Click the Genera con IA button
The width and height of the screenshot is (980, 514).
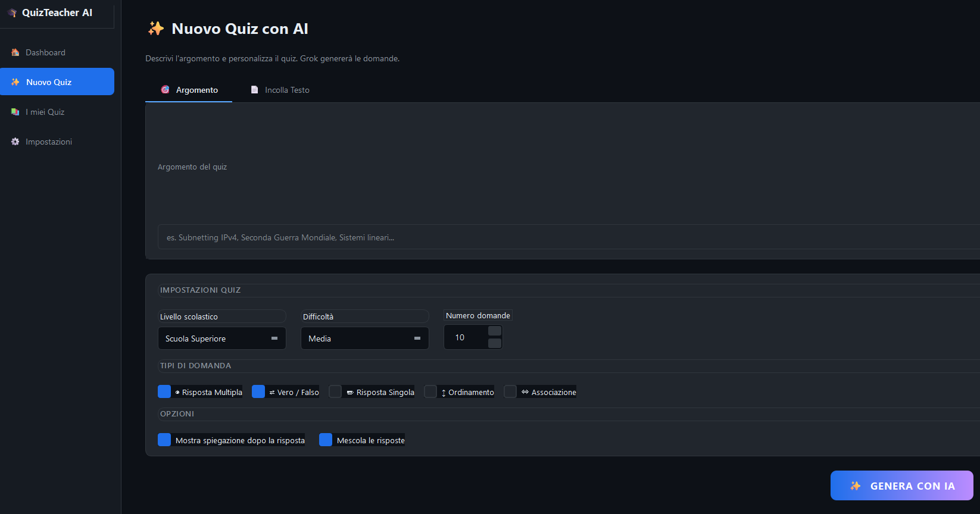coord(901,485)
